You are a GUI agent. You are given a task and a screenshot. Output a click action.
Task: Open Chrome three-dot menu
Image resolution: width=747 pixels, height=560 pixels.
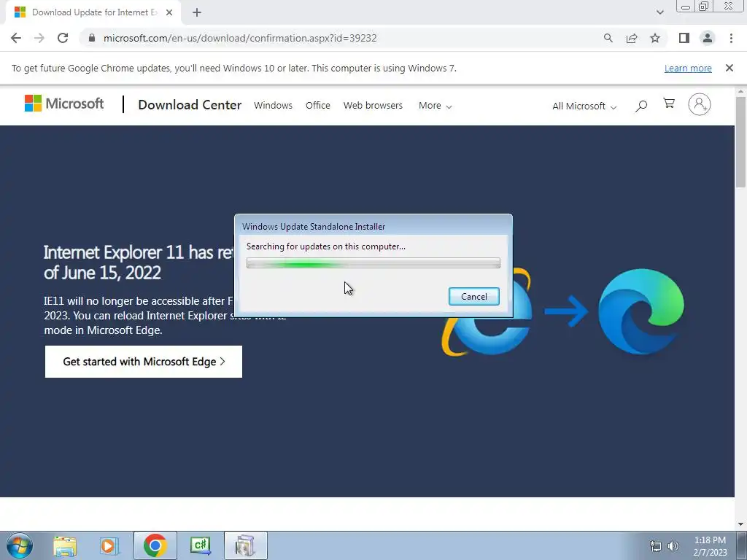click(731, 38)
